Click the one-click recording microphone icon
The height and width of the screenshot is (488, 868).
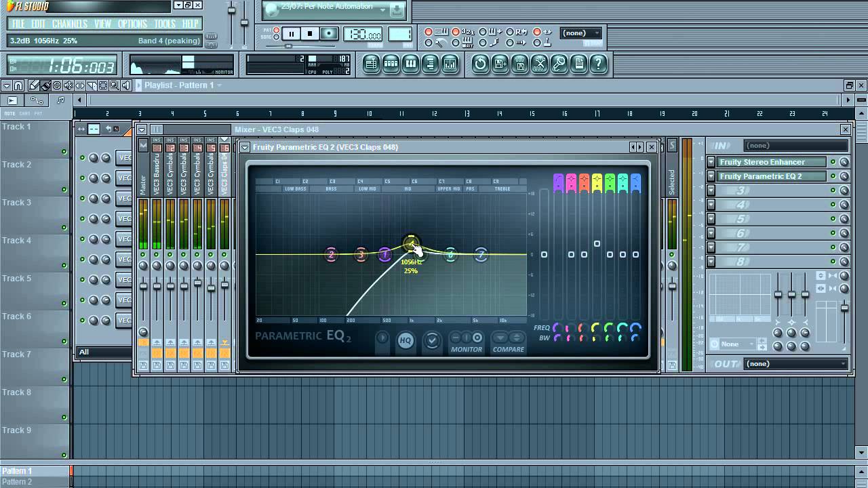559,64
